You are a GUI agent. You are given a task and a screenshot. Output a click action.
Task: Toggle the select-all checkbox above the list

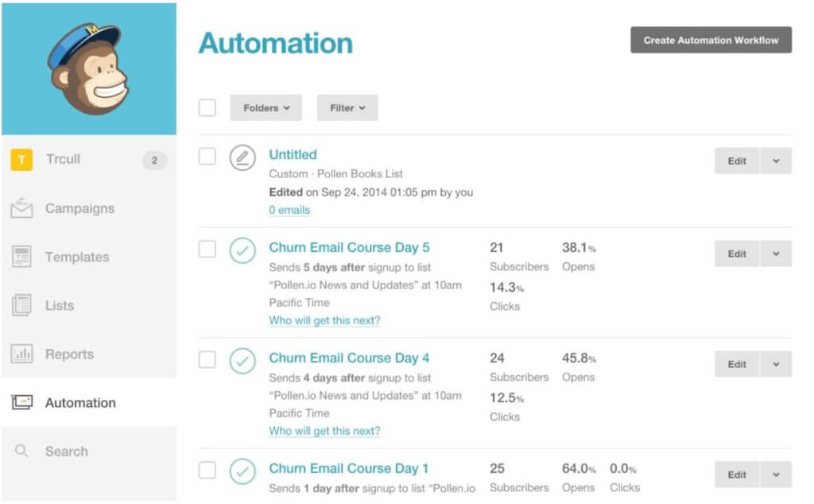tap(207, 107)
